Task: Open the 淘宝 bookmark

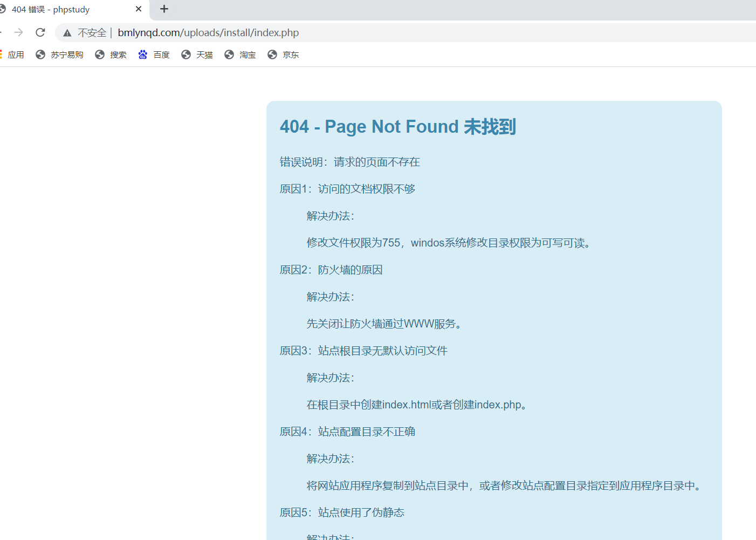Action: (x=240, y=54)
